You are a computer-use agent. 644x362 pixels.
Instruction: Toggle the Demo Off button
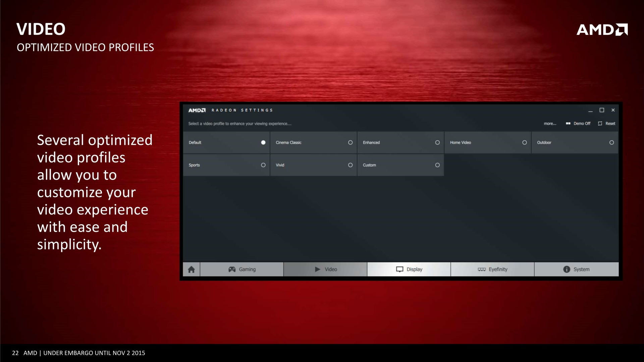point(578,124)
